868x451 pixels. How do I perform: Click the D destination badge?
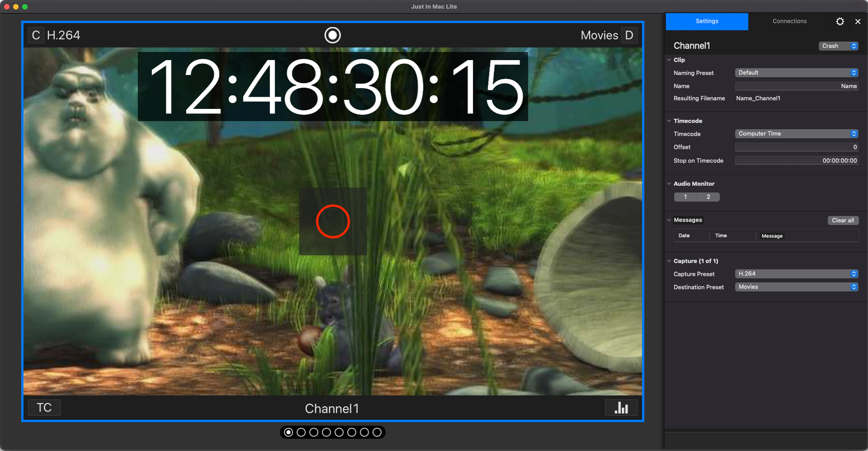coord(629,35)
